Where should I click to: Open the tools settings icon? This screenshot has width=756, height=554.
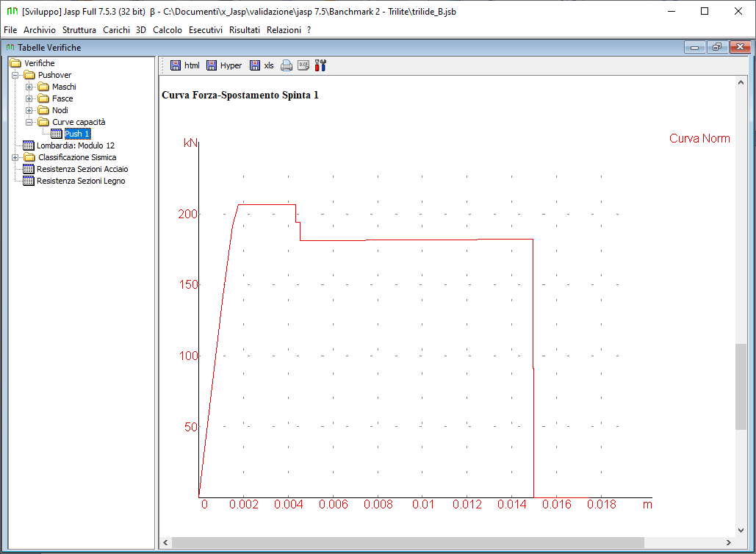coord(320,65)
